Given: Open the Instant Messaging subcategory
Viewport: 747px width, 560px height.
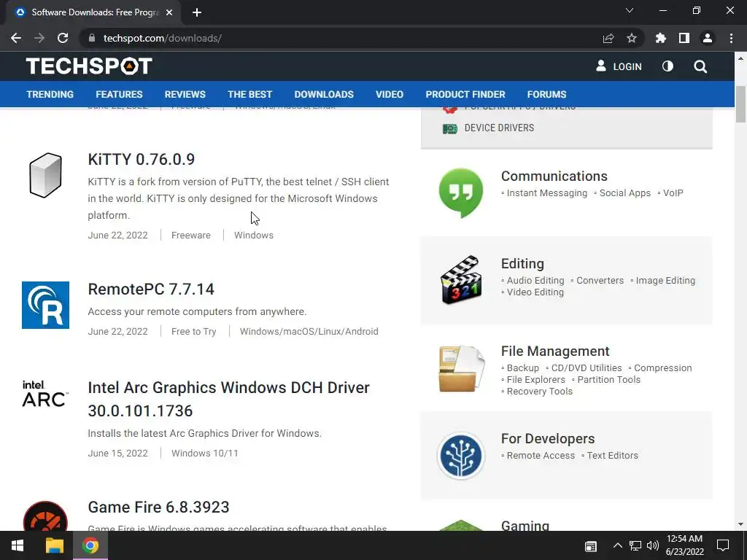Looking at the screenshot, I should [x=547, y=192].
